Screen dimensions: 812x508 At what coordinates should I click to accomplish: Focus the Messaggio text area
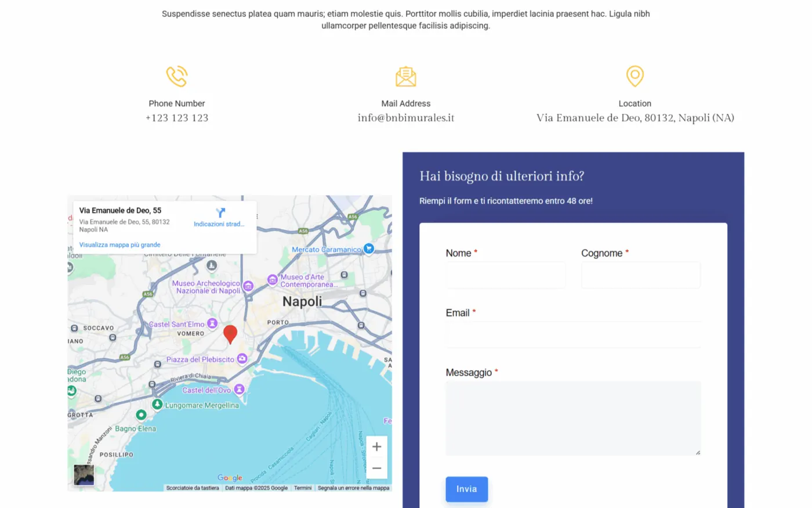[574, 419]
